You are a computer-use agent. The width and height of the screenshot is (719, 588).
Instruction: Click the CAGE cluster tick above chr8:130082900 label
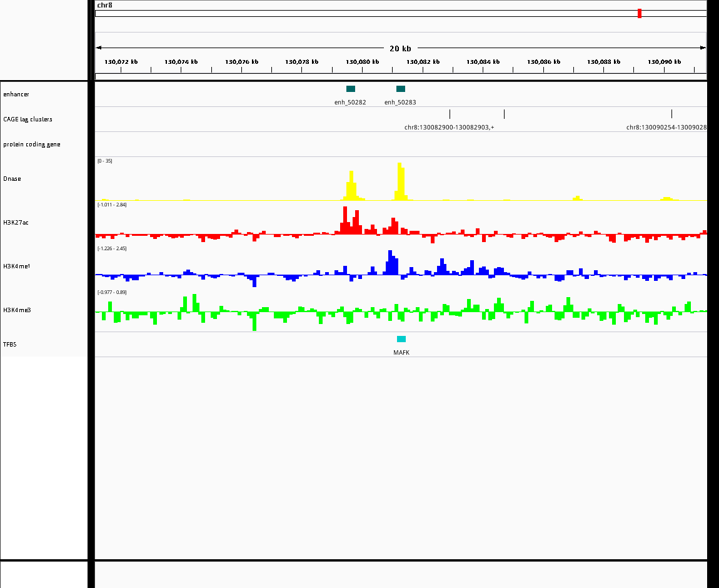coord(450,114)
